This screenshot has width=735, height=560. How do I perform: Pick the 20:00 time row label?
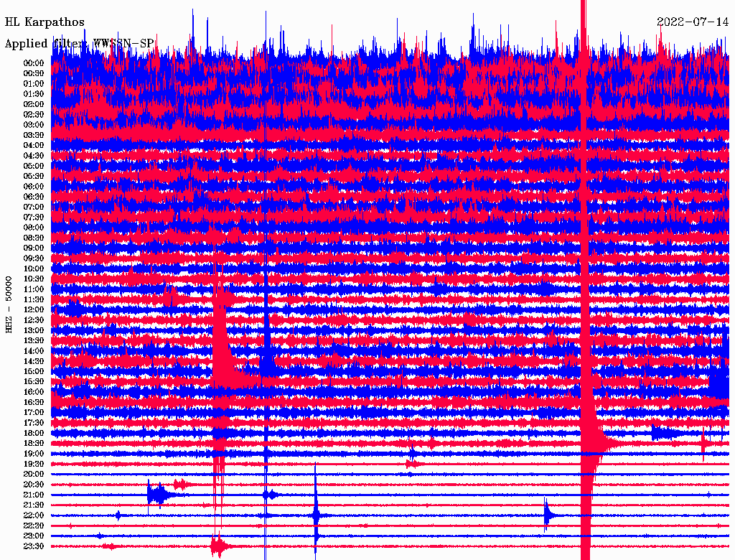coord(34,474)
